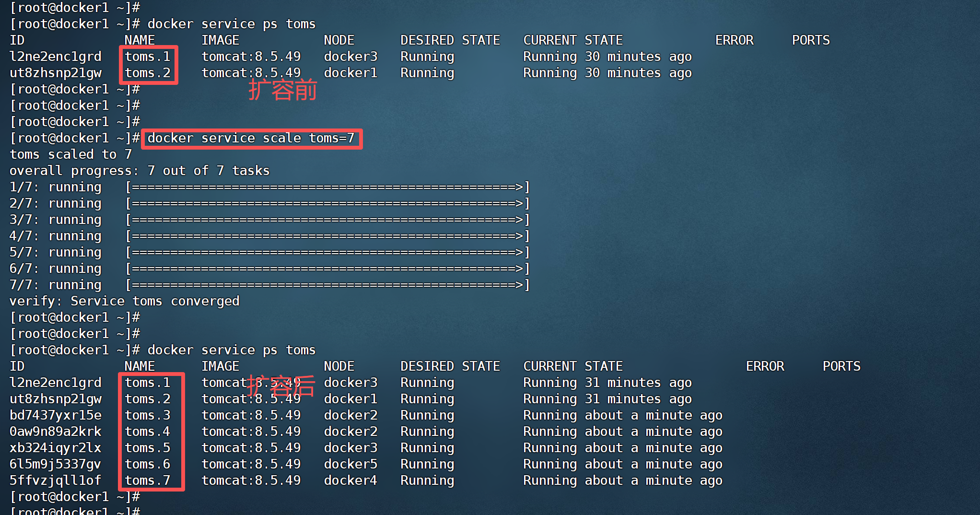The height and width of the screenshot is (515, 980).
Task: Click the "1/7: running" progress line
Action: pyautogui.click(x=269, y=187)
